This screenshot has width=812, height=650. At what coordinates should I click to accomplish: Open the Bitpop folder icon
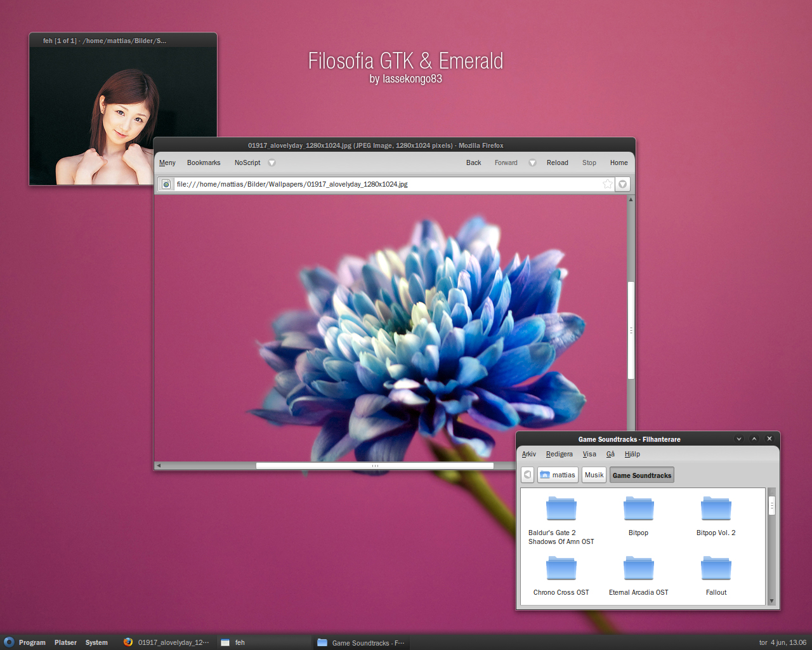(638, 508)
